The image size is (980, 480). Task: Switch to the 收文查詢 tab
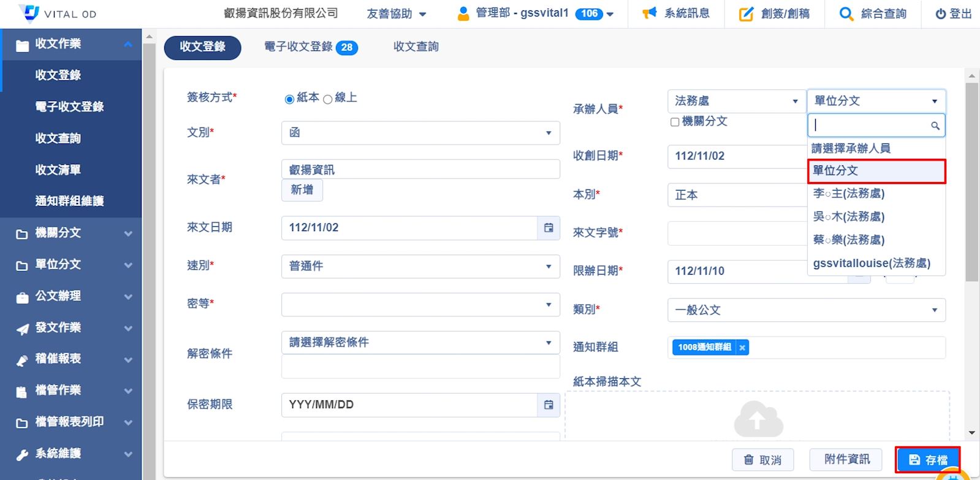coord(416,47)
